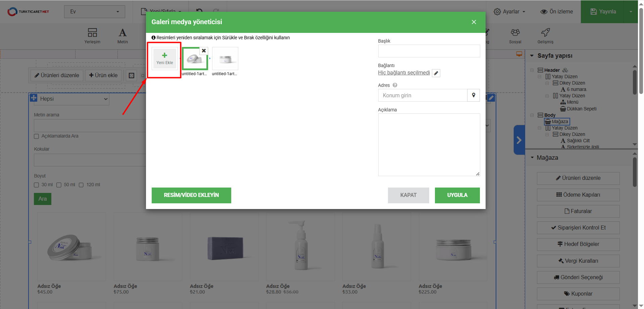The width and height of the screenshot is (644, 309).
Task: Click the Başlık text field
Action: click(429, 51)
